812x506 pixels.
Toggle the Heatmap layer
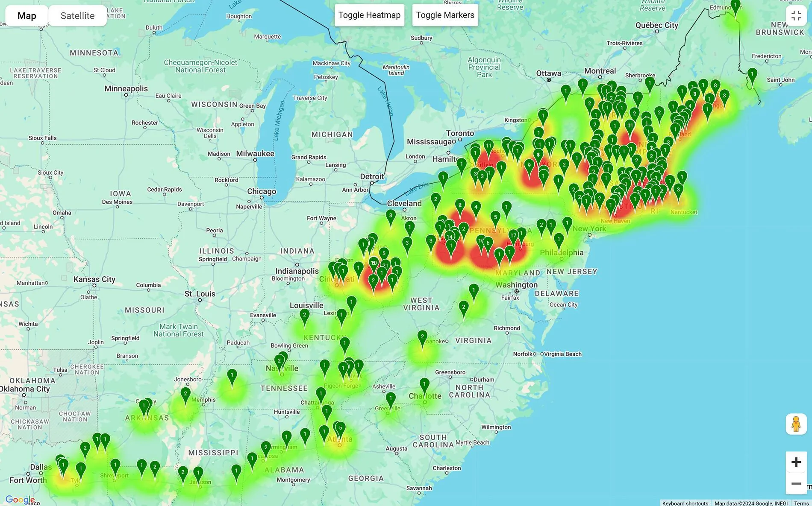point(369,15)
